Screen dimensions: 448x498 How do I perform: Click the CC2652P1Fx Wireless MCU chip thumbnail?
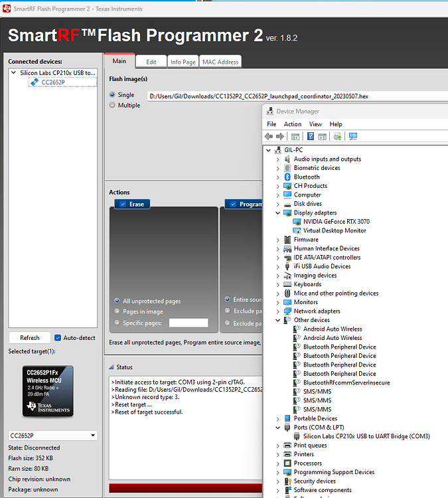(48, 391)
